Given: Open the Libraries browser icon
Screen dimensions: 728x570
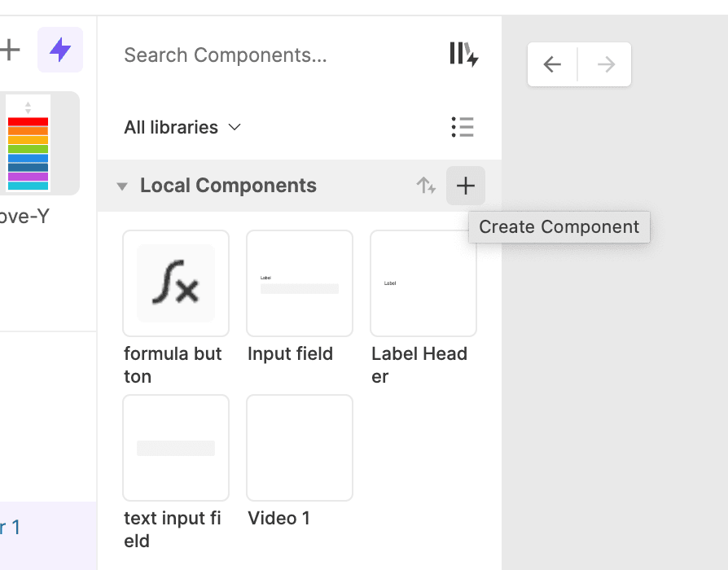Looking at the screenshot, I should [x=463, y=55].
